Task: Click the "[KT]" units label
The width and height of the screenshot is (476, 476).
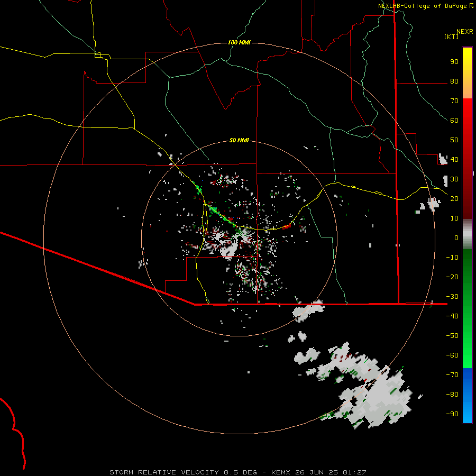Action: [x=451, y=36]
